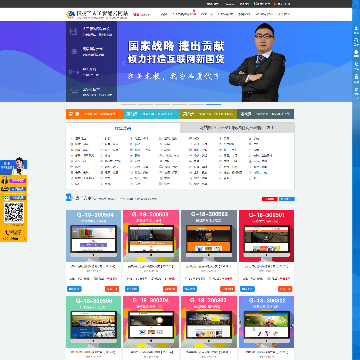This screenshot has width=360, height=360.
Task: Click blue button under the G-18-300502 template
Action: pyautogui.click(x=190, y=289)
